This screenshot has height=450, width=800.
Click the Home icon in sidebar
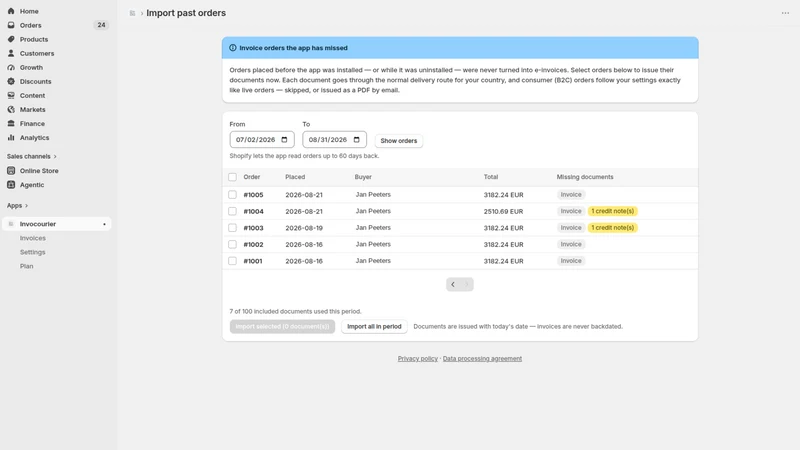(x=11, y=11)
